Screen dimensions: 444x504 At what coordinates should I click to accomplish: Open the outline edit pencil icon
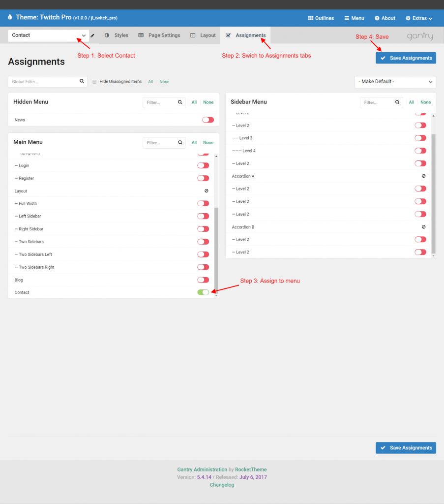coord(93,35)
